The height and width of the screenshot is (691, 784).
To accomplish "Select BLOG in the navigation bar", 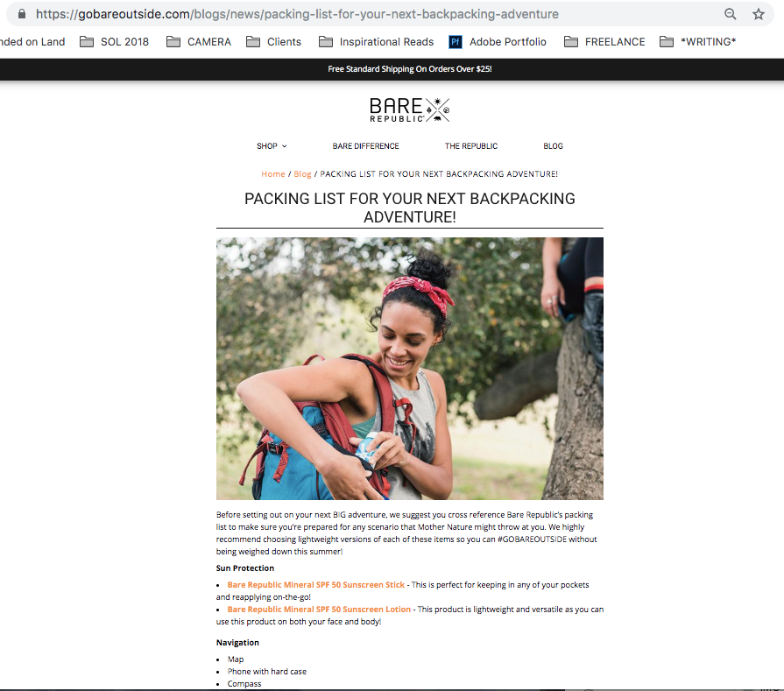I will [553, 146].
